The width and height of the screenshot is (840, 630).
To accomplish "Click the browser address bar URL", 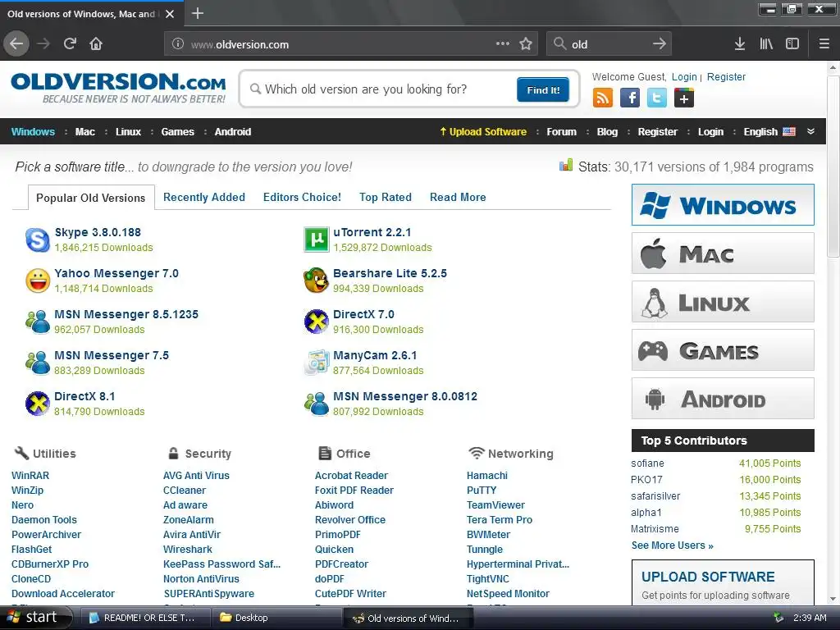I will (240, 44).
